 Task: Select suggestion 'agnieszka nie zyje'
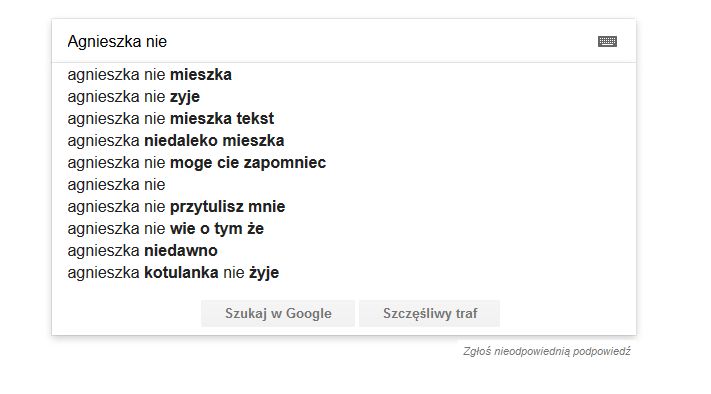coord(344,97)
